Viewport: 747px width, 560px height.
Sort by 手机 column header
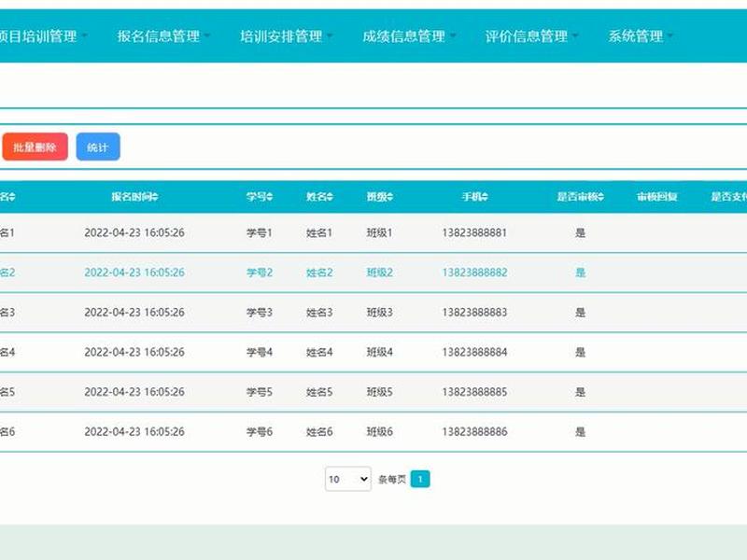[475, 197]
